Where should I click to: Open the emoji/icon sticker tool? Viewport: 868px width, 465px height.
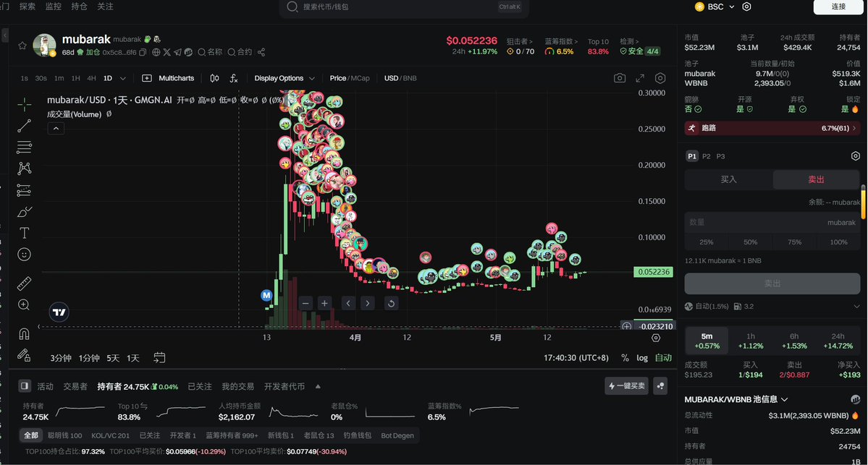[24, 255]
